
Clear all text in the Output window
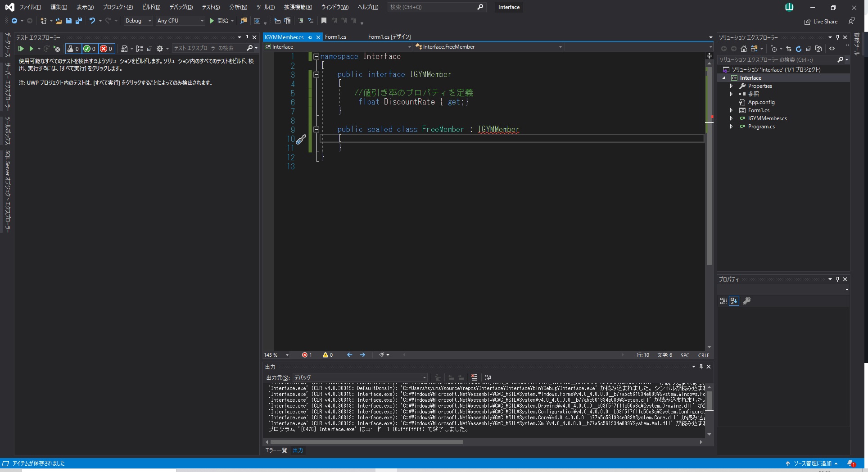(x=474, y=377)
